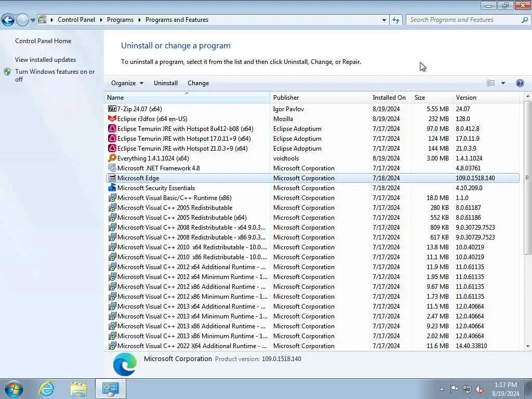The width and height of the screenshot is (532, 399).
Task: Click the Everything 1.4.1.1024 search icon
Action: pyautogui.click(x=112, y=158)
